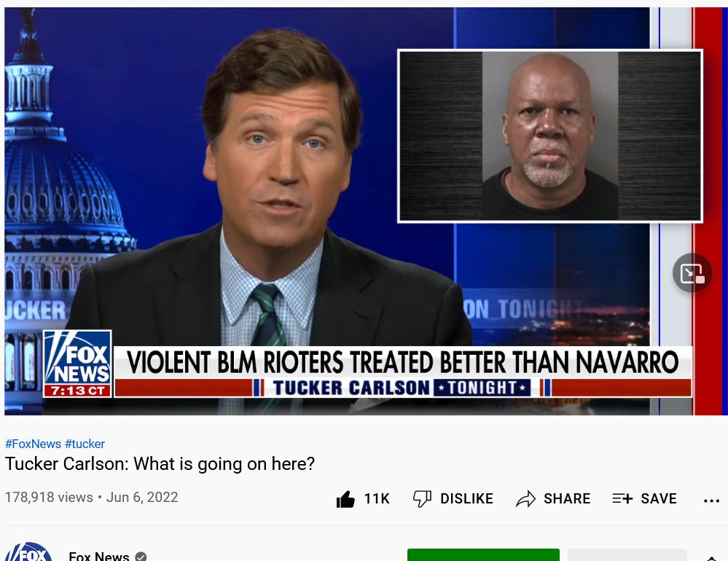The width and height of the screenshot is (728, 561).
Task: Open the #tucker hashtag link
Action: [85, 444]
